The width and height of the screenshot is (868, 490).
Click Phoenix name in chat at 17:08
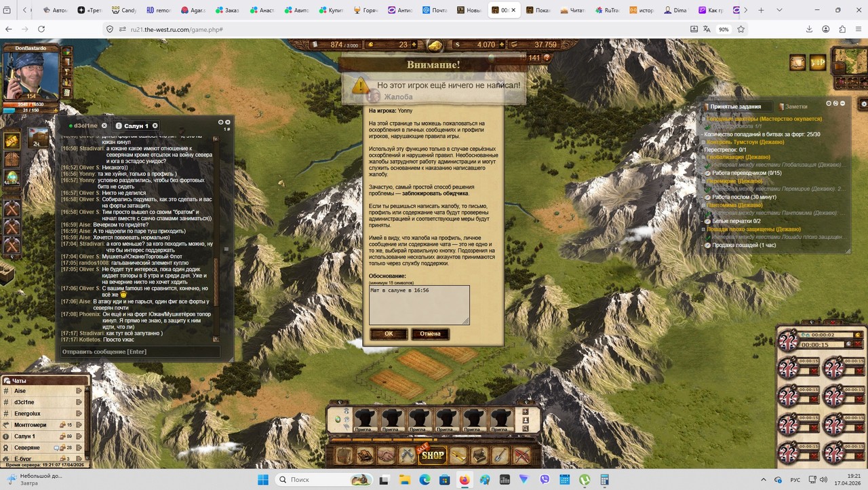[x=90, y=314]
